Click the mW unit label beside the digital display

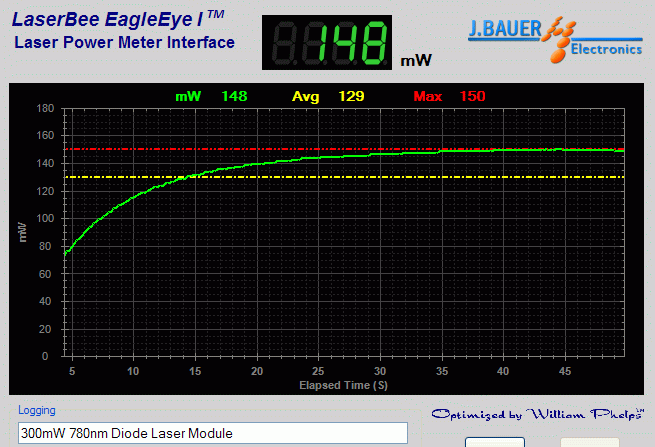pos(416,61)
